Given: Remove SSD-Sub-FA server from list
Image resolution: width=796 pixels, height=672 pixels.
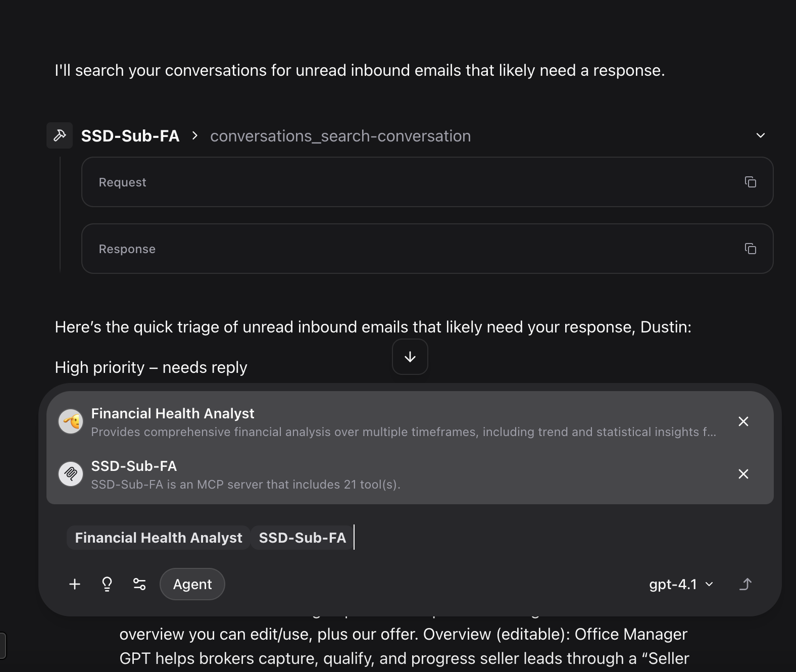Looking at the screenshot, I should click(743, 474).
